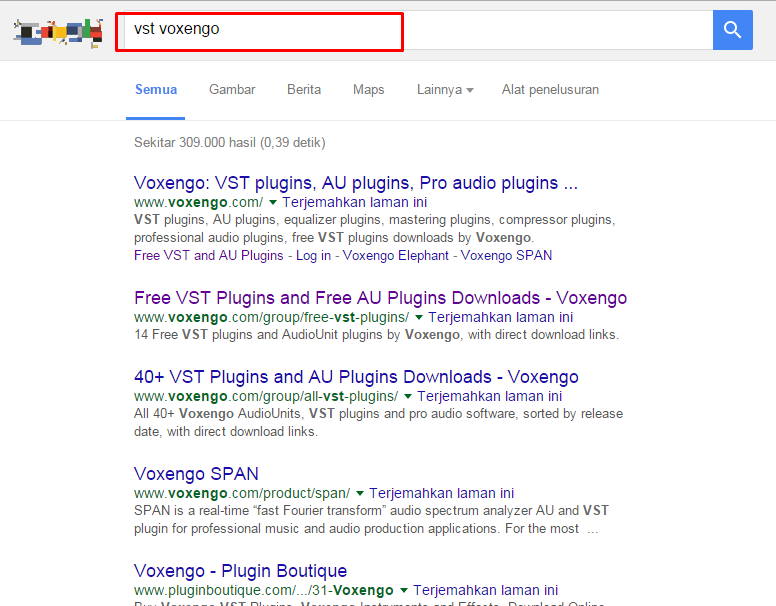Viewport: 776px width, 606px height.
Task: Open "40+ VST Plugins and AU Plugins" result
Action: [356, 377]
